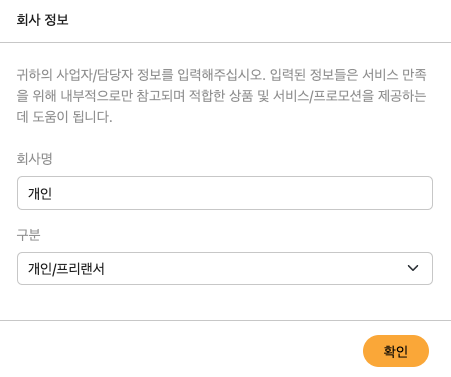The image size is (451, 377).
Task: Expand the 개인/프리랜서 combo box
Action: (225, 268)
